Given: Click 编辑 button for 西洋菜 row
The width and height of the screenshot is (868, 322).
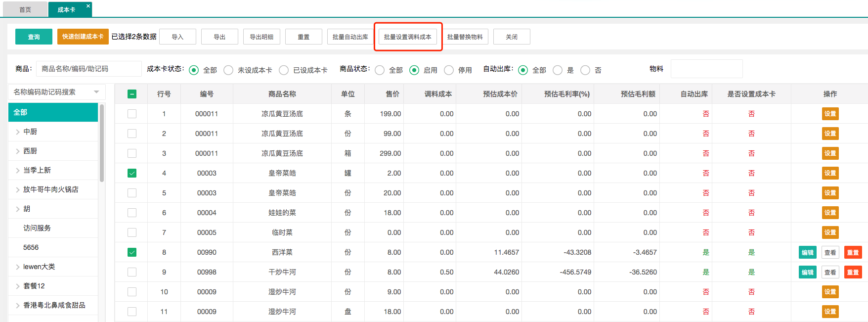Looking at the screenshot, I should click(x=807, y=252).
